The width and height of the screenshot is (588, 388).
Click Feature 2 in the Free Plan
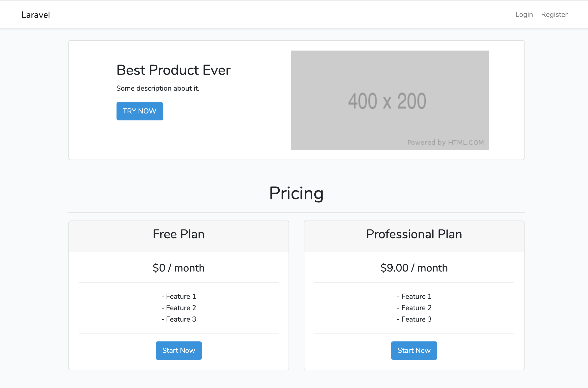click(179, 308)
